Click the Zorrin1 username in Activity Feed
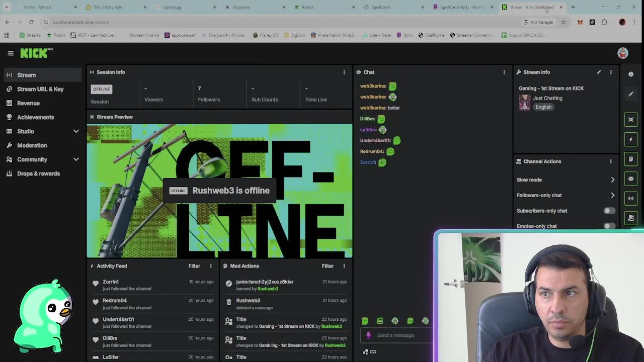Screen dimensions: 644x362 pyautogui.click(x=111, y=282)
